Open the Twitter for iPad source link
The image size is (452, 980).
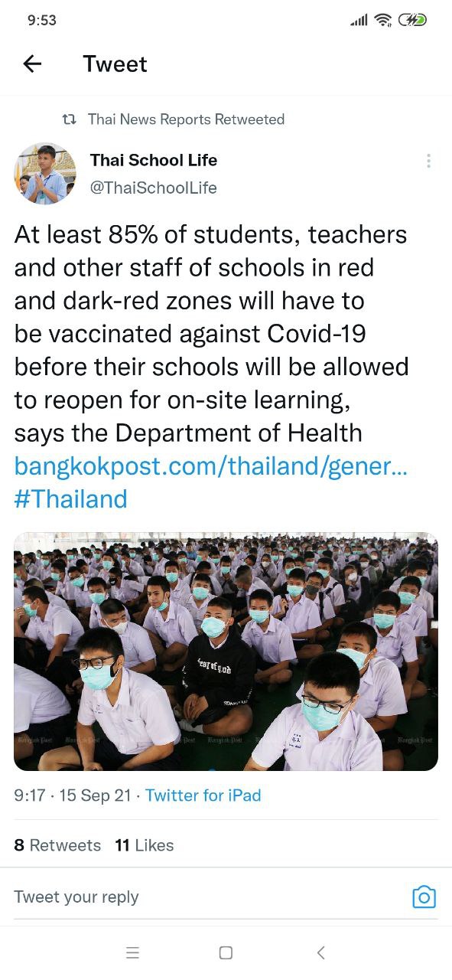203,795
